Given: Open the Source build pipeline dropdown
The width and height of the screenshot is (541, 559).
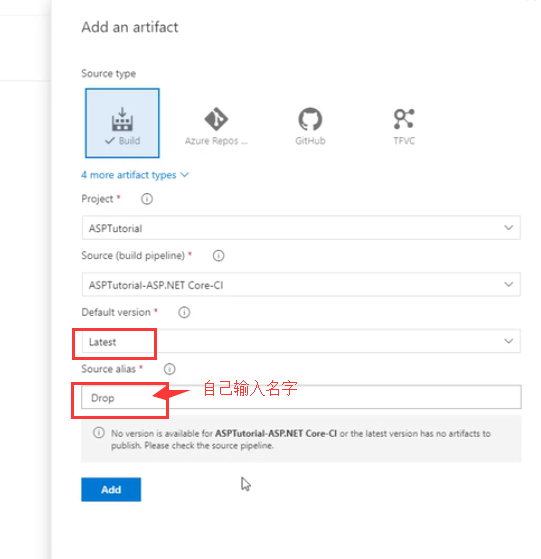Looking at the screenshot, I should click(301, 284).
